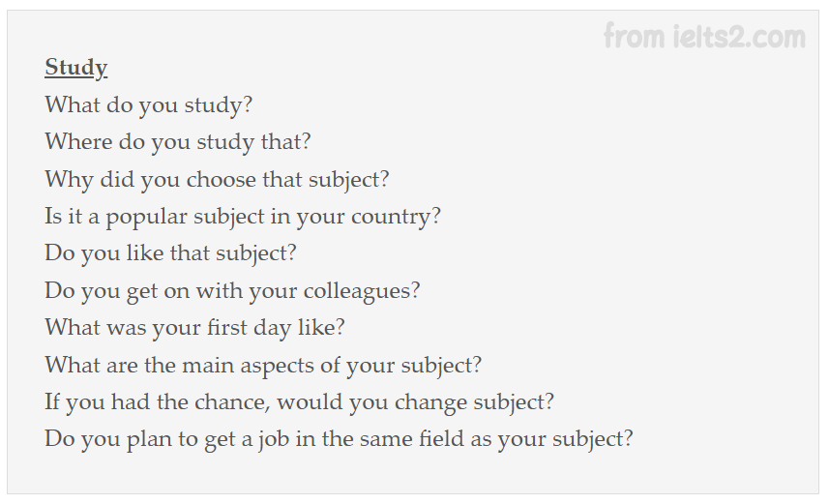Click the word 'aspects' in the text
Viewport: 829px width, 504px height.
[x=277, y=367]
